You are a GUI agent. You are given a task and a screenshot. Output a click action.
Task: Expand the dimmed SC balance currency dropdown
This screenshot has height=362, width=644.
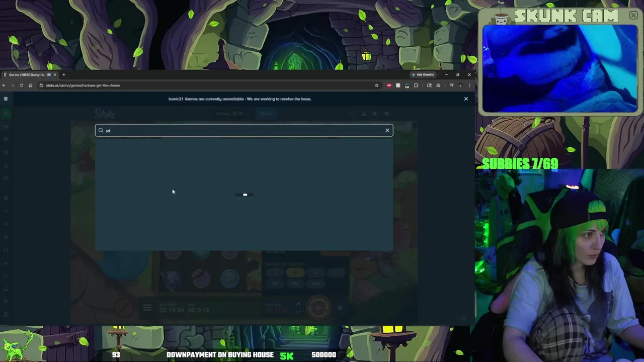(x=232, y=114)
